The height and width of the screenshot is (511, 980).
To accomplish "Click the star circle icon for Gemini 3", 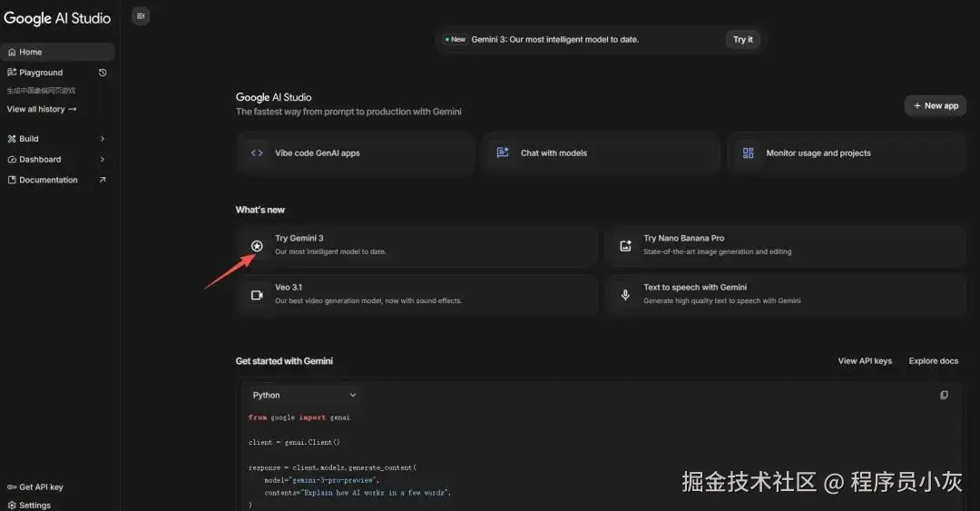I will (x=257, y=246).
